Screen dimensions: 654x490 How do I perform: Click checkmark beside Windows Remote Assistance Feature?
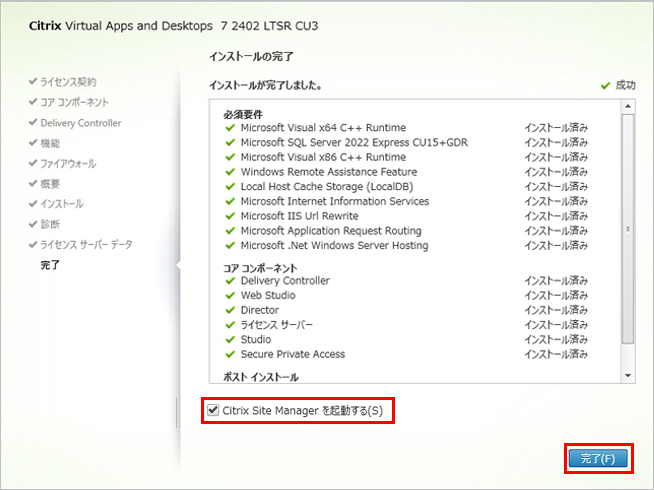click(231, 172)
